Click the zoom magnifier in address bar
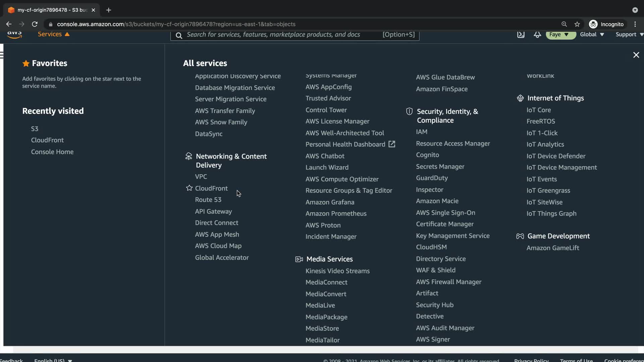 click(564, 24)
